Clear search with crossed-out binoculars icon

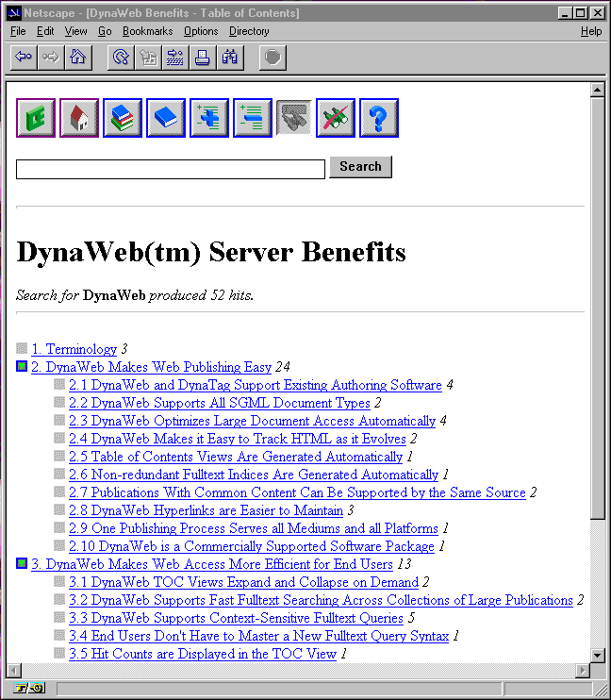pyautogui.click(x=336, y=118)
